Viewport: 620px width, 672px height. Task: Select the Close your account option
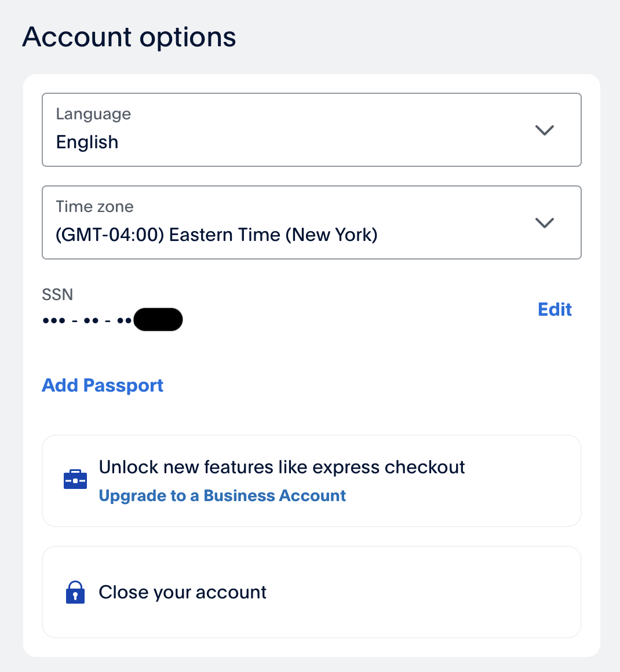tap(183, 592)
